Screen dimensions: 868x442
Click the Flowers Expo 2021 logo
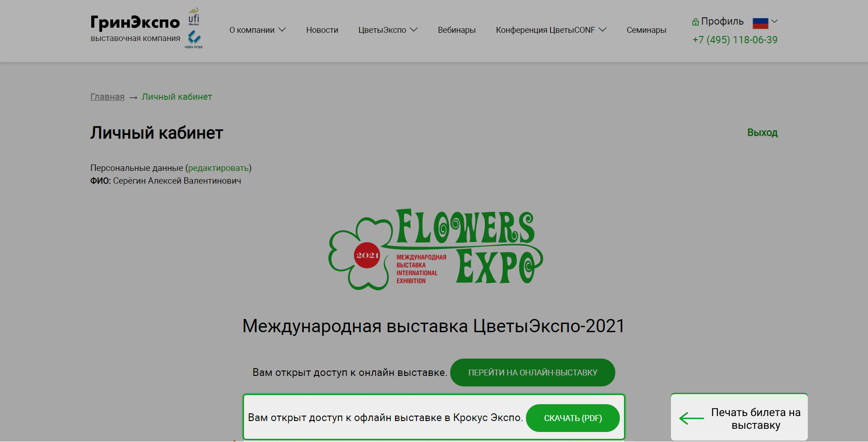436,249
